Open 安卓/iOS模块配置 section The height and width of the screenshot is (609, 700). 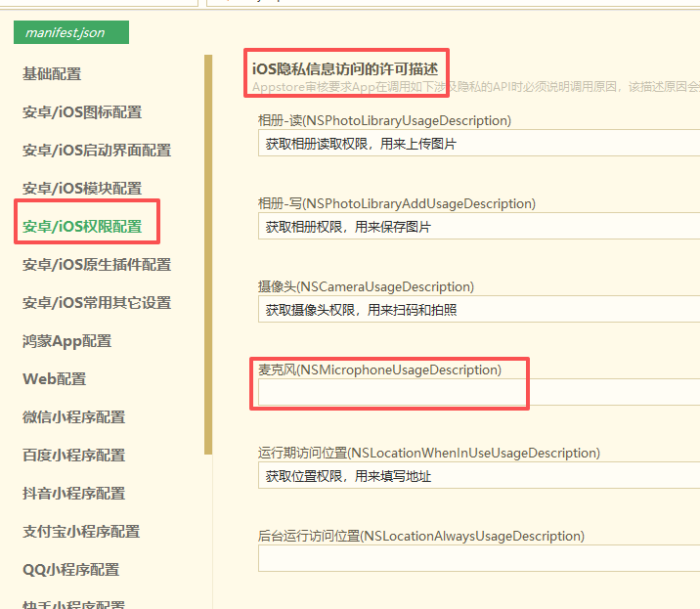[x=82, y=188]
